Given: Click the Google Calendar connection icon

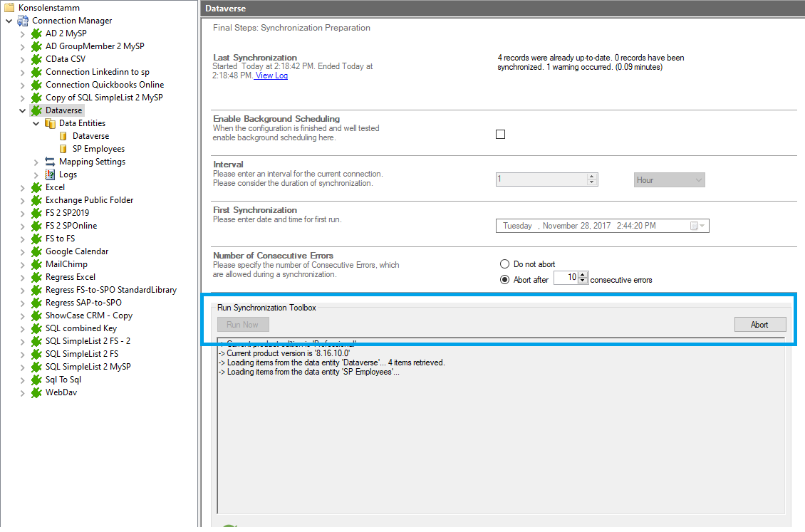Looking at the screenshot, I should pyautogui.click(x=36, y=251).
